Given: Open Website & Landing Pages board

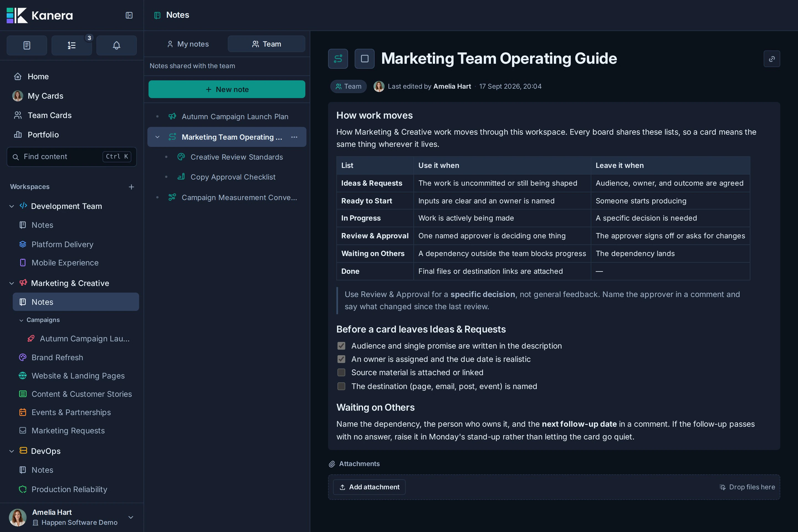Looking at the screenshot, I should click(x=76, y=376).
